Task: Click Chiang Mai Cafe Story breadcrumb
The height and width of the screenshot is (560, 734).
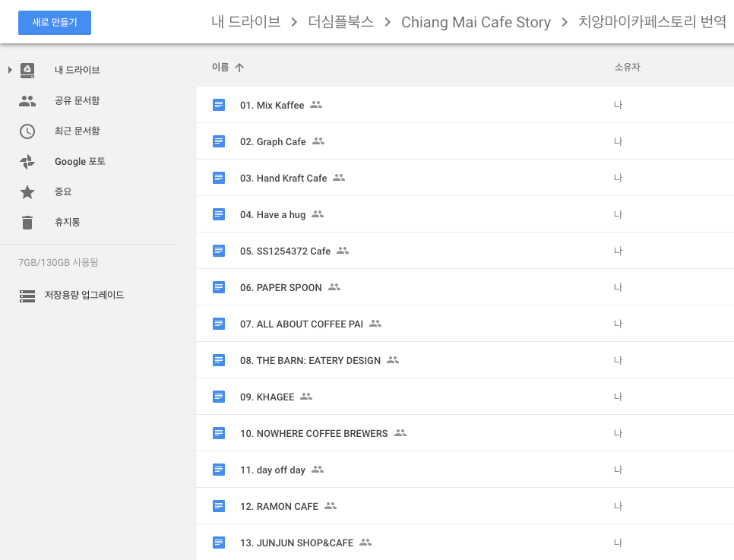Action: tap(476, 22)
